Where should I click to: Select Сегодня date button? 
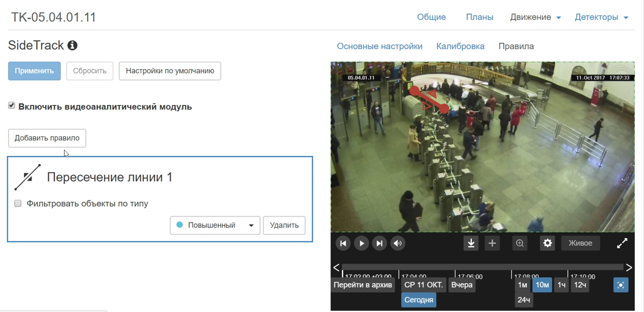pos(419,300)
